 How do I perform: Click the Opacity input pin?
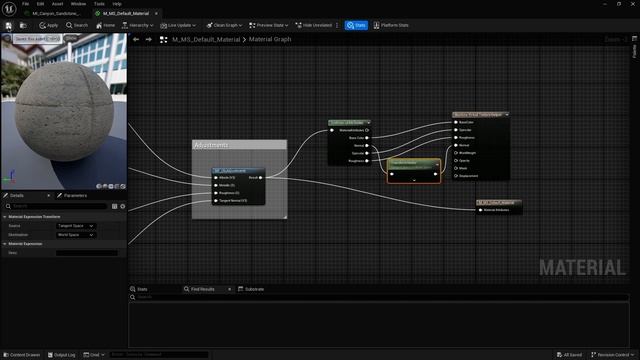tap(456, 160)
